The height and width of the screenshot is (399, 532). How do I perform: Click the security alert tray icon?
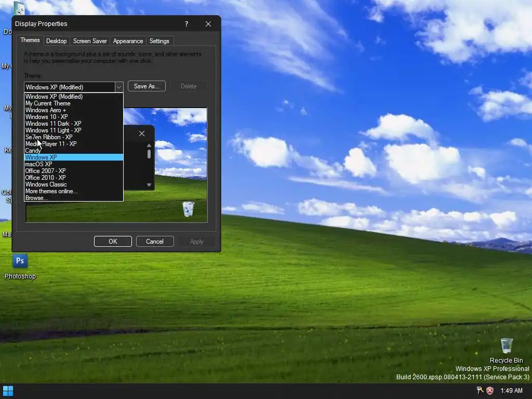[x=490, y=391]
